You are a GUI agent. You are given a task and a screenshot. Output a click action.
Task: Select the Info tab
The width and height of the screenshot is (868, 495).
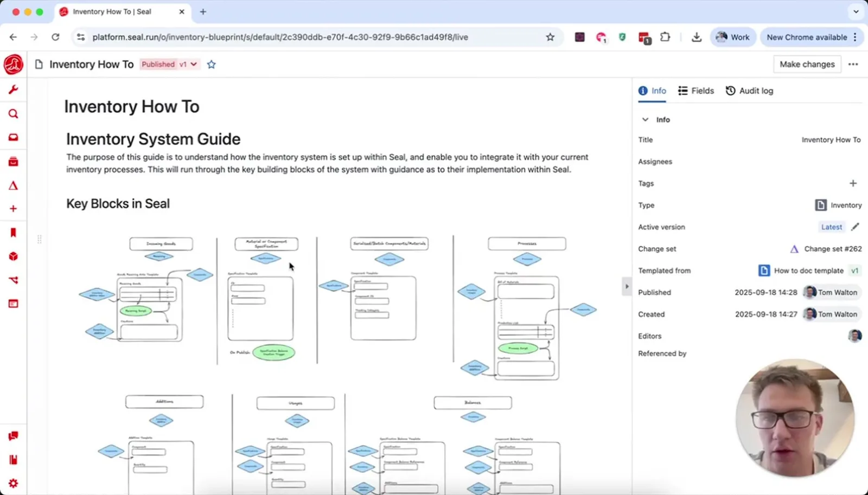pyautogui.click(x=652, y=91)
